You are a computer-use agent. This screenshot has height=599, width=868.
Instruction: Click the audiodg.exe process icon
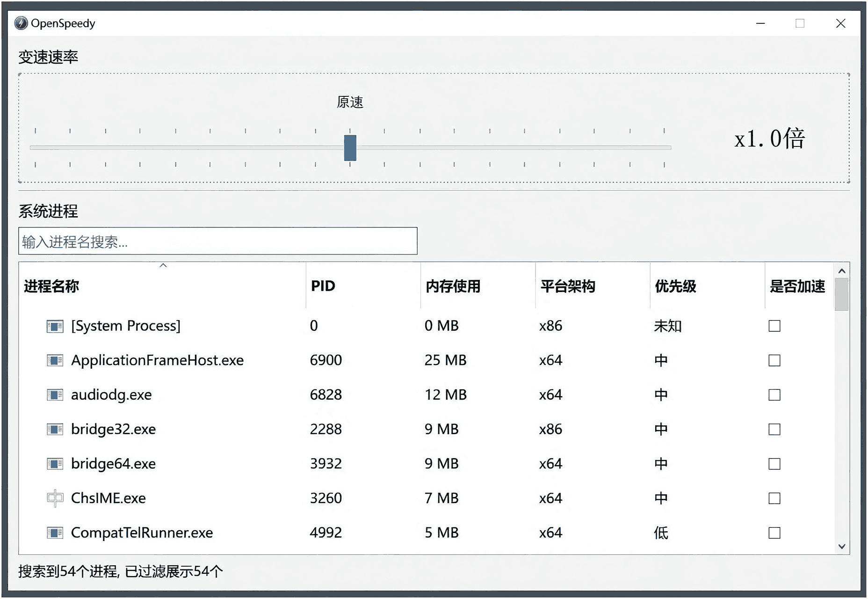(55, 395)
